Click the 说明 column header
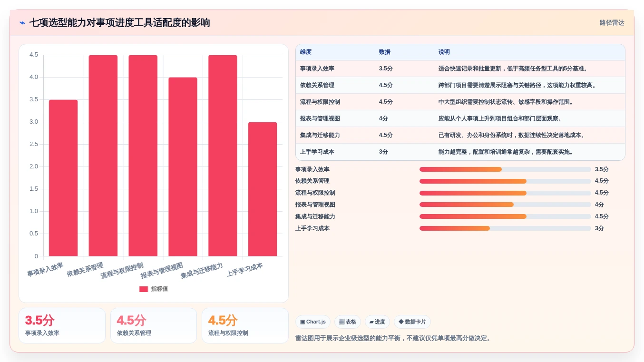This screenshot has height=362, width=644. tap(444, 52)
